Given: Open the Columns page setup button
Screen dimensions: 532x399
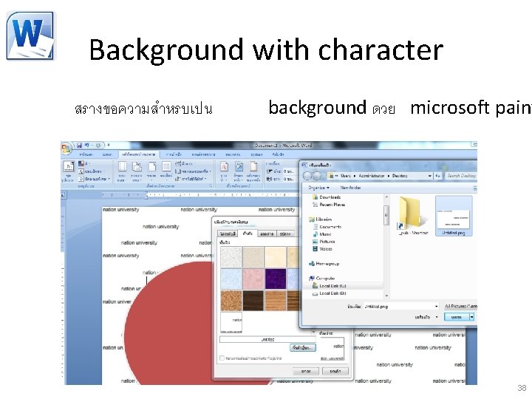Looking at the screenshot, I should click(x=166, y=171).
